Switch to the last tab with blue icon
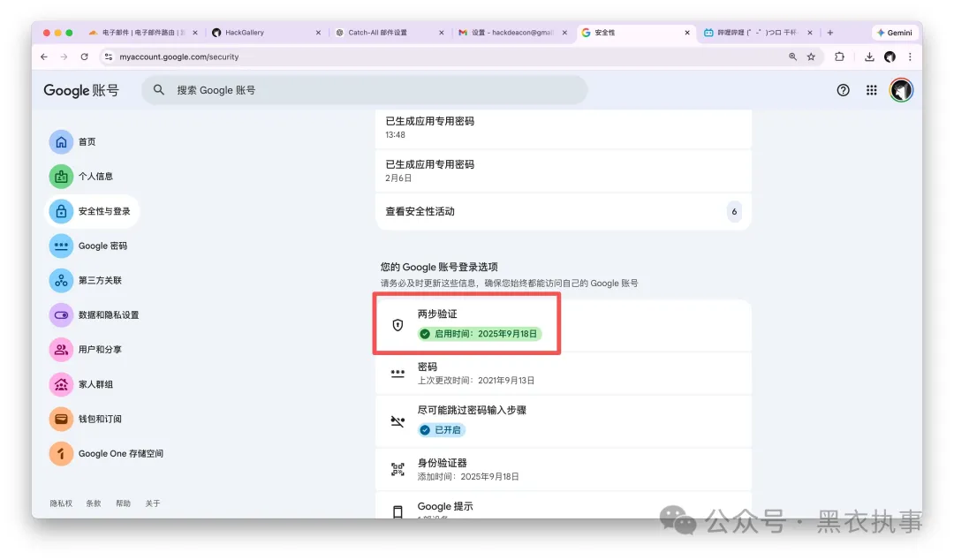 758,33
